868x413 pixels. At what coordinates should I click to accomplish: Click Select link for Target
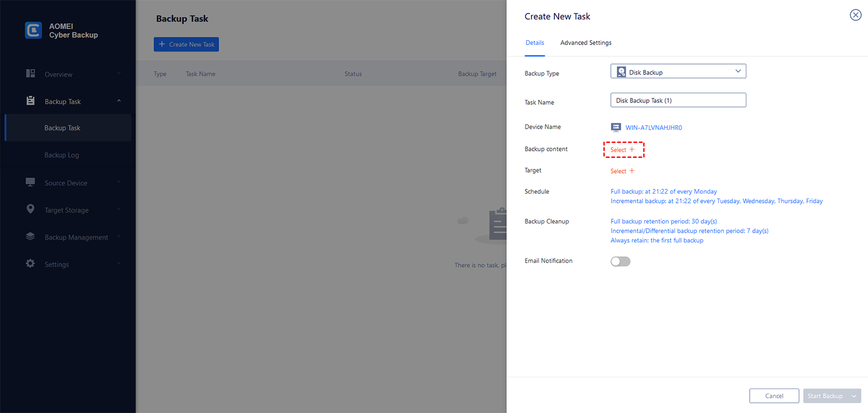[x=622, y=171]
